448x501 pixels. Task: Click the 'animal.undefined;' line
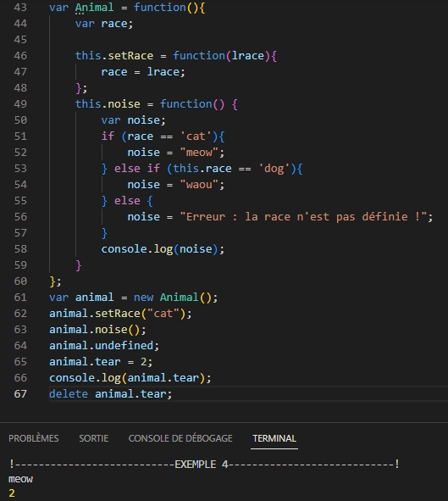pos(104,346)
